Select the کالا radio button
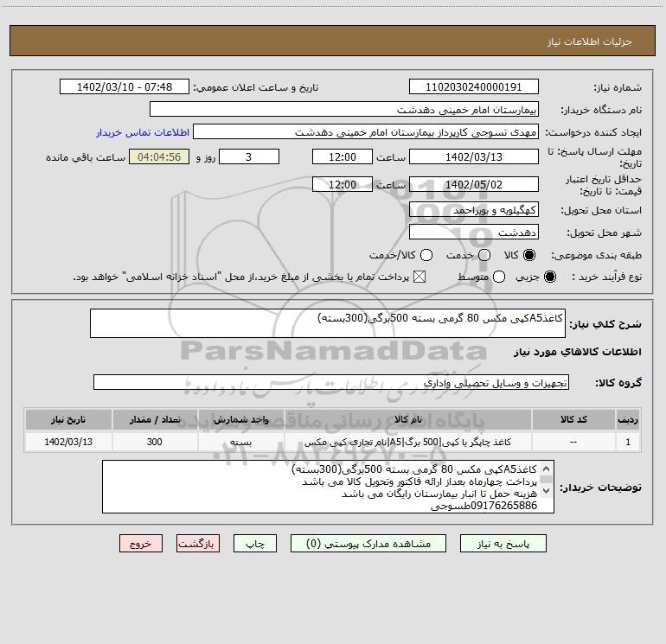The width and height of the screenshot is (666, 644). (x=529, y=255)
